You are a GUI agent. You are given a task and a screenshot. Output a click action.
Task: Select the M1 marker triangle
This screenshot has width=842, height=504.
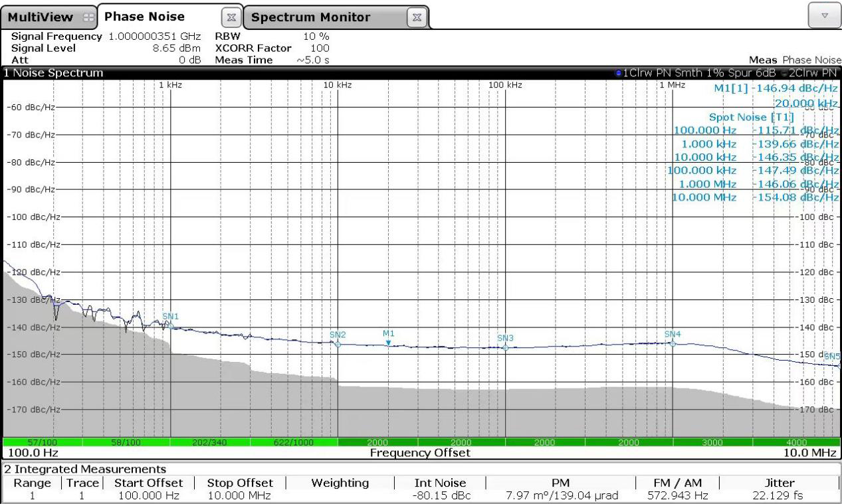coord(389,343)
